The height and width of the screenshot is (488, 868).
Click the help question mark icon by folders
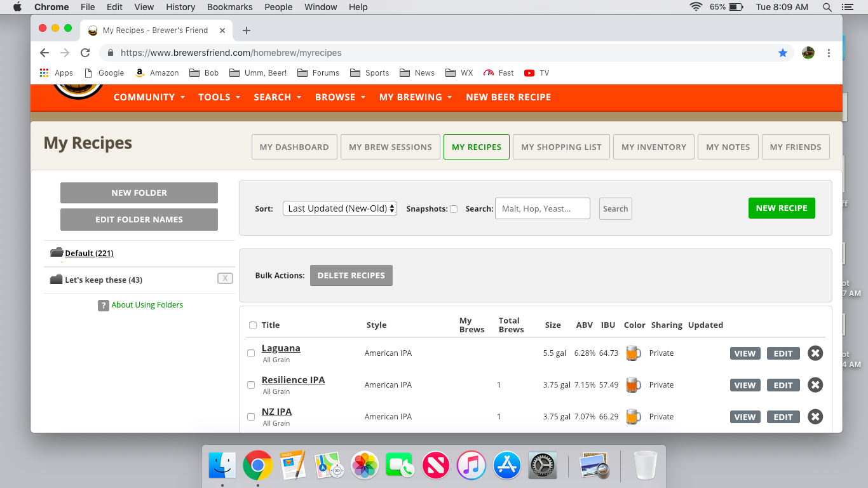click(x=104, y=306)
